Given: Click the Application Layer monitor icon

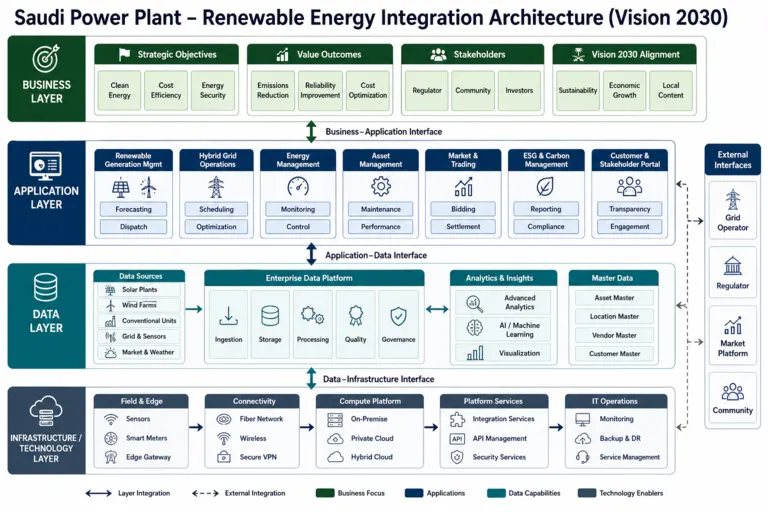Looking at the screenshot, I should (x=46, y=166).
